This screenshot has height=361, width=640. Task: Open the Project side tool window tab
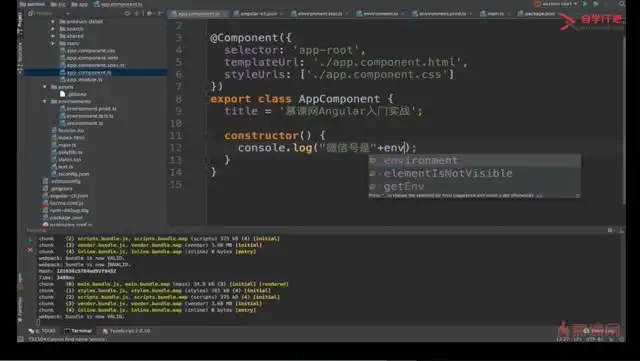pos(20,22)
